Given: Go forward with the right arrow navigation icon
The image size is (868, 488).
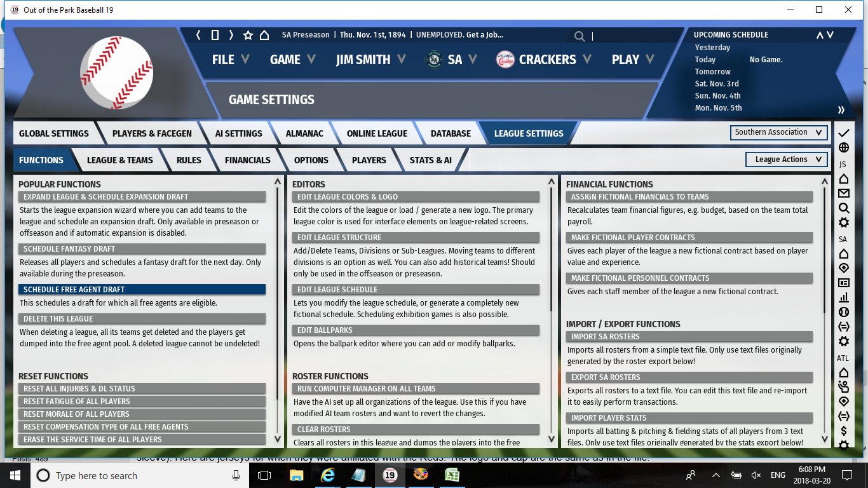Looking at the screenshot, I should (231, 35).
